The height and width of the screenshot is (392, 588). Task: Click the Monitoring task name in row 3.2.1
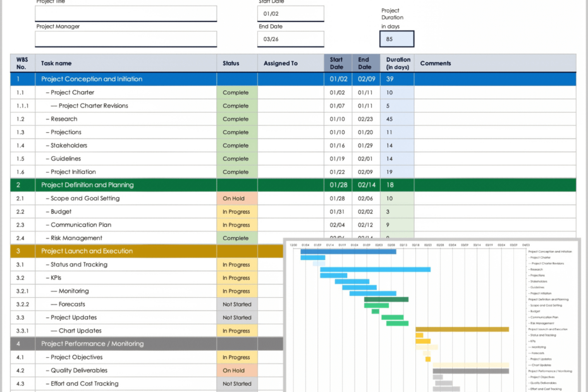point(74,291)
